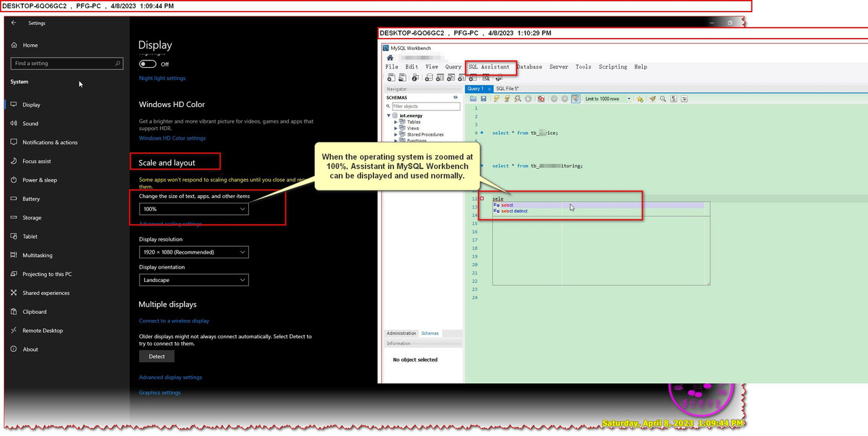868x436 pixels.
Task: Toggle the autocommit mode button
Action: click(x=576, y=99)
